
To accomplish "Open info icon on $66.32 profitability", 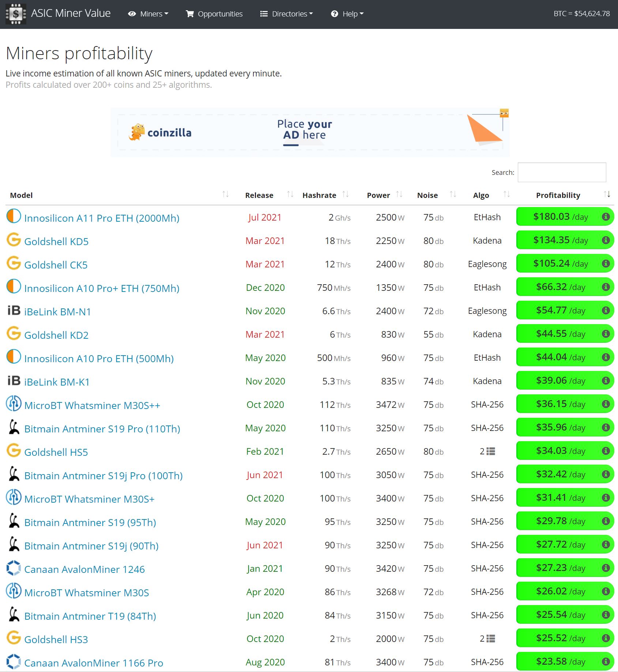I will coord(606,287).
